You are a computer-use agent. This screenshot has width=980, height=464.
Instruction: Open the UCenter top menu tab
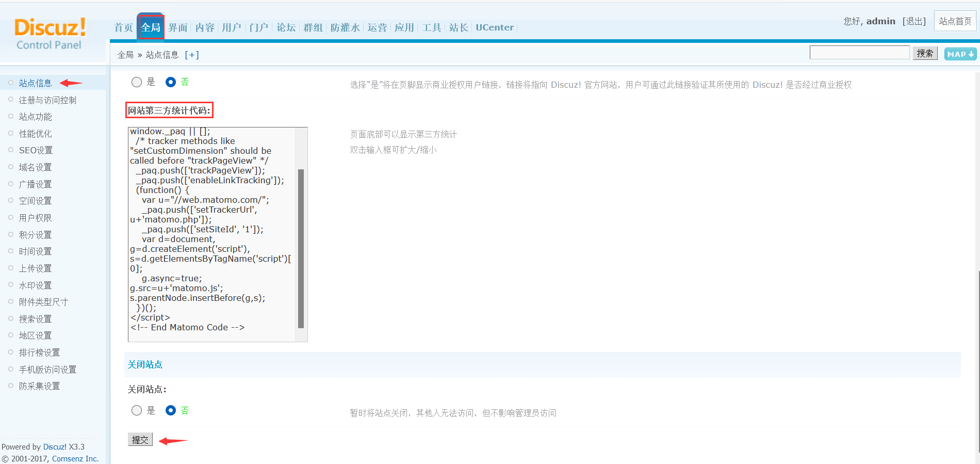[495, 27]
